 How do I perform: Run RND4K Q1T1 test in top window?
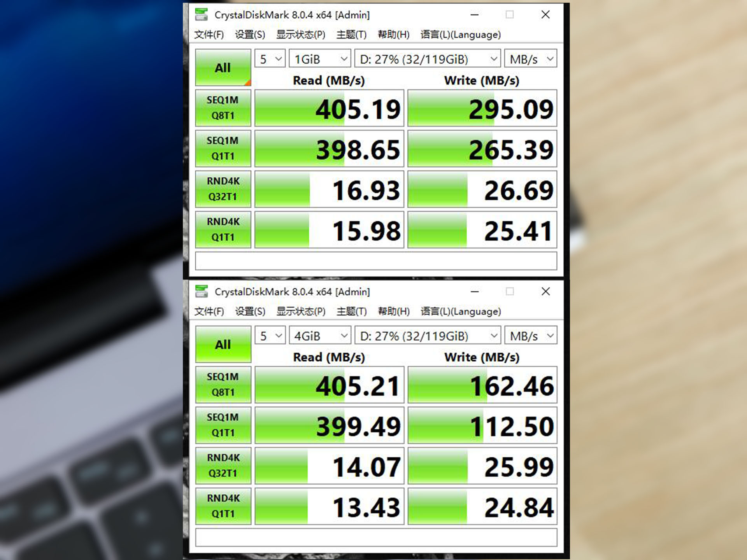[x=223, y=229]
